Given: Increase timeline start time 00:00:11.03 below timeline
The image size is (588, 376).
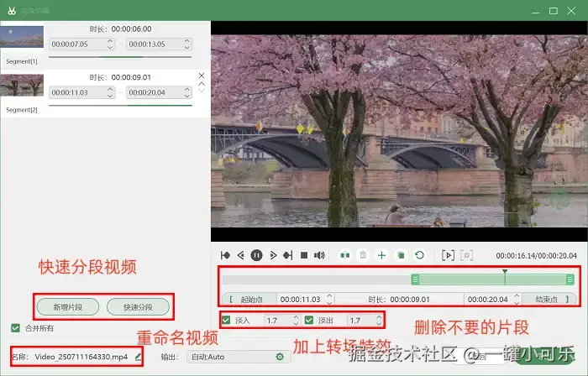Looking at the screenshot, I should pyautogui.click(x=329, y=296).
